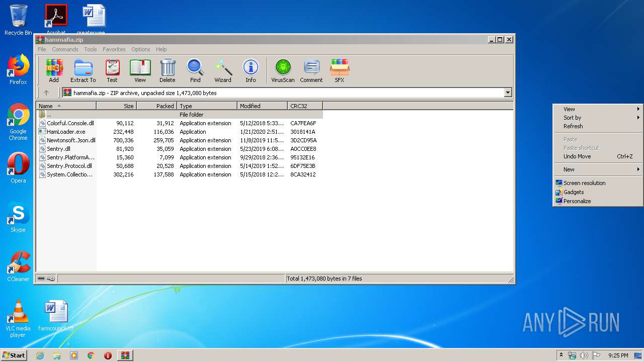Click the Add toolbar icon in WinRAR
The height and width of the screenshot is (362, 644).
click(x=54, y=71)
